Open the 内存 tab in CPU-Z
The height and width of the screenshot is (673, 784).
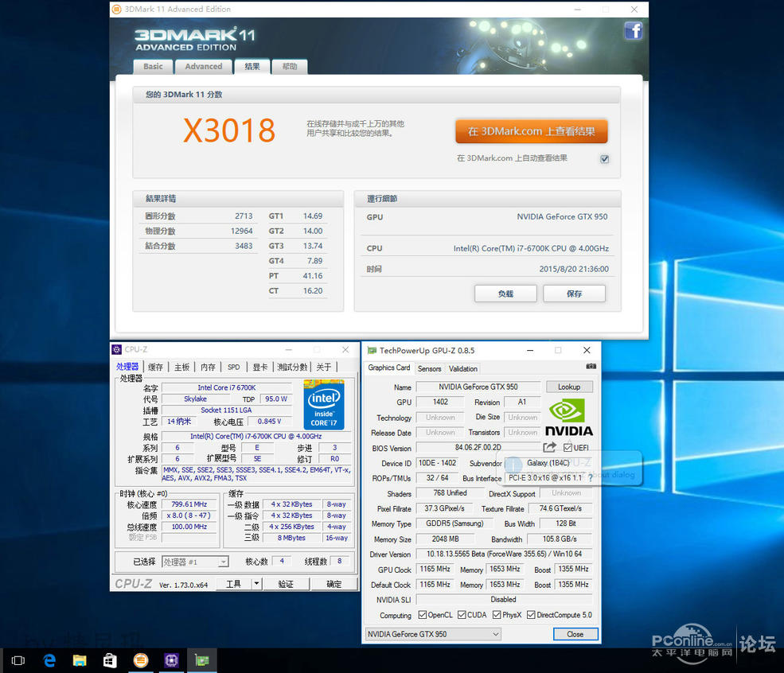[x=208, y=367]
